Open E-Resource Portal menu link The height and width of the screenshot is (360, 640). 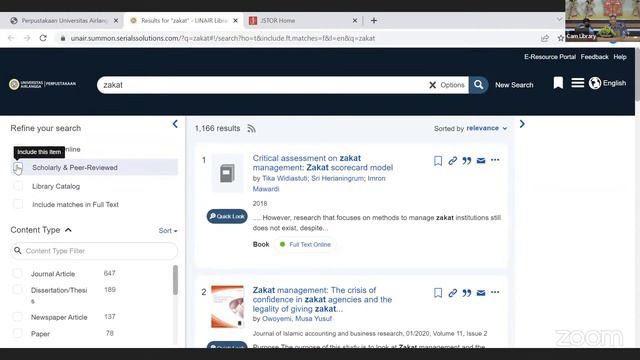click(550, 57)
